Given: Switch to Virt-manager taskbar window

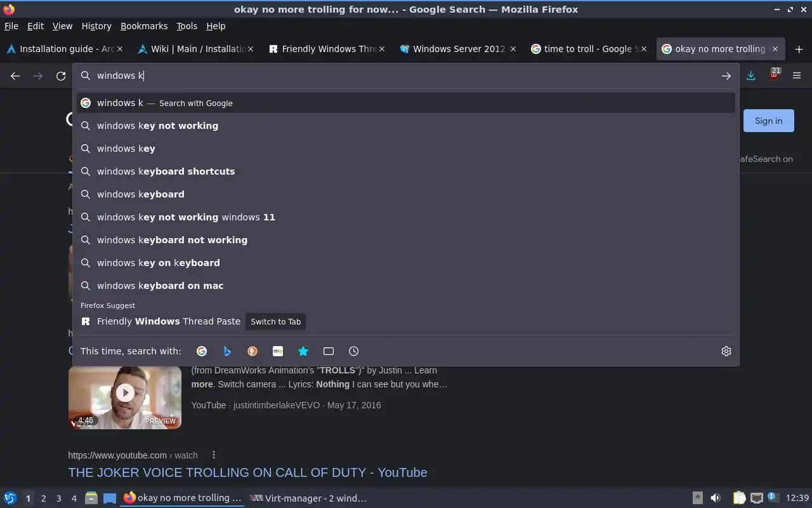Looking at the screenshot, I should tap(308, 498).
